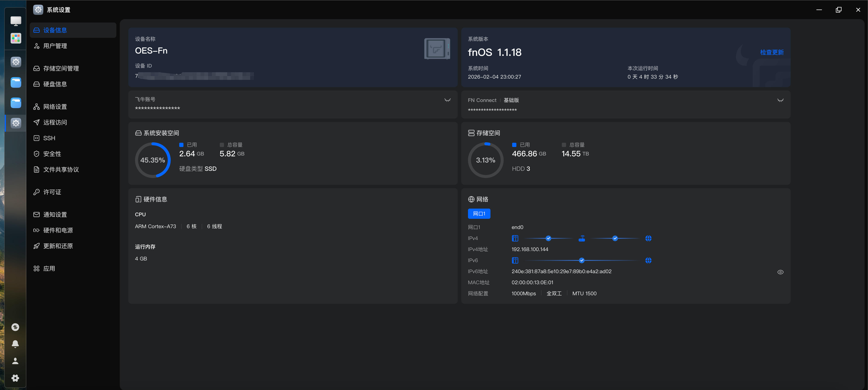
Task: Open the colorful app center dock icon
Action: click(16, 38)
